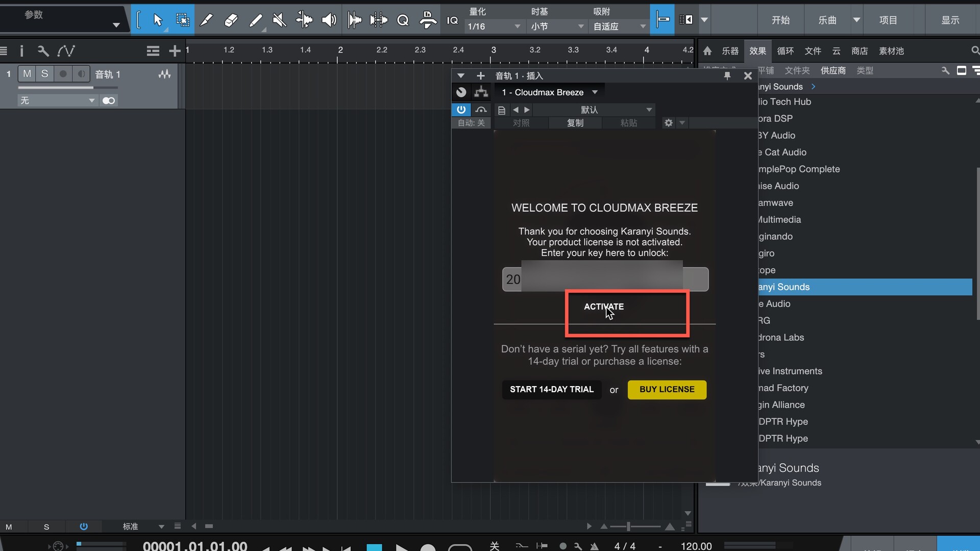Click START 14-DAY TRIAL button
The image size is (980, 551).
click(x=552, y=389)
